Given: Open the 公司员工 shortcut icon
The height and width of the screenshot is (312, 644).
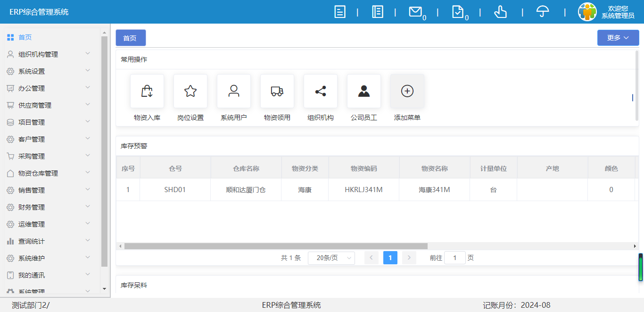Looking at the screenshot, I should [364, 91].
